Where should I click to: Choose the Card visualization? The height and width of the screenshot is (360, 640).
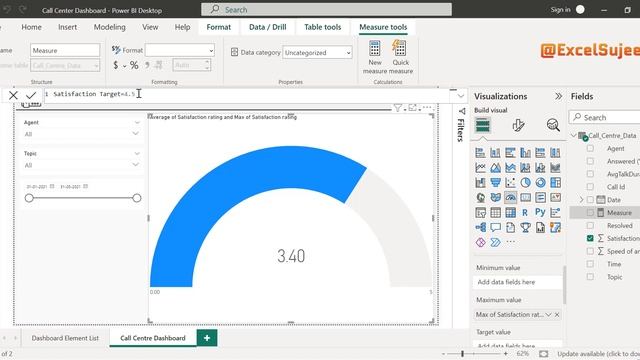(x=525, y=198)
